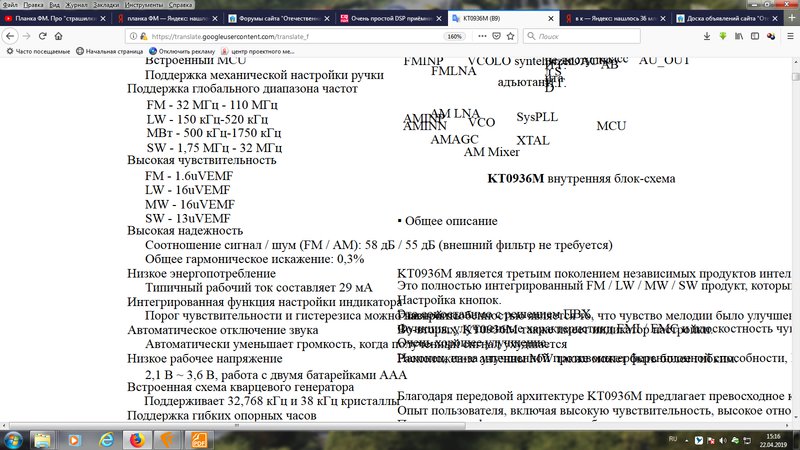
Task: Bookmark this page with the star
Action: point(510,36)
